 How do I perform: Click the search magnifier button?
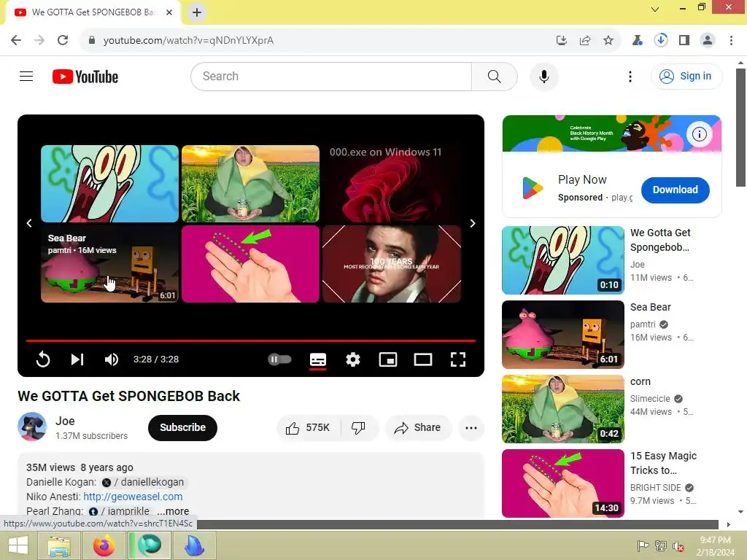click(x=494, y=76)
